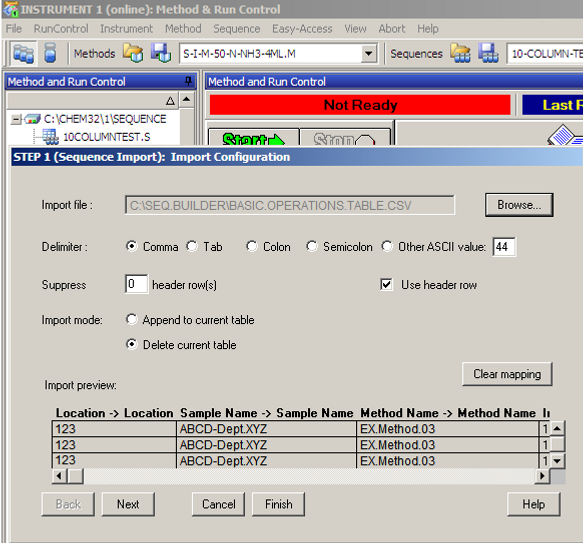This screenshot has height=543, width=583.
Task: Click third row EX.Method.03 cell
Action: [x=448, y=460]
